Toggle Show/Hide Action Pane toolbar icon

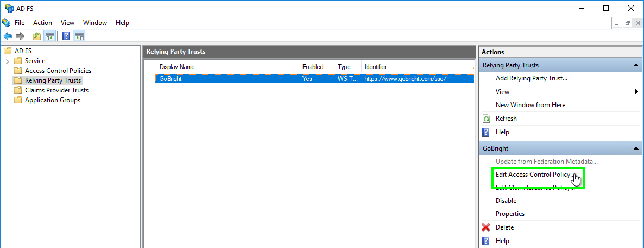(x=79, y=36)
